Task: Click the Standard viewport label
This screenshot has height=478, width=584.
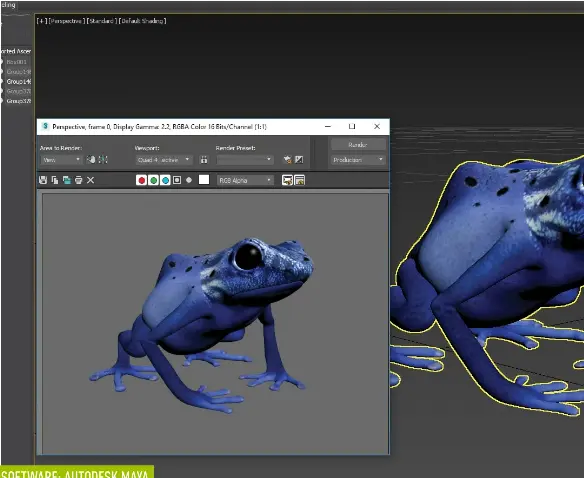Action: tap(102, 21)
